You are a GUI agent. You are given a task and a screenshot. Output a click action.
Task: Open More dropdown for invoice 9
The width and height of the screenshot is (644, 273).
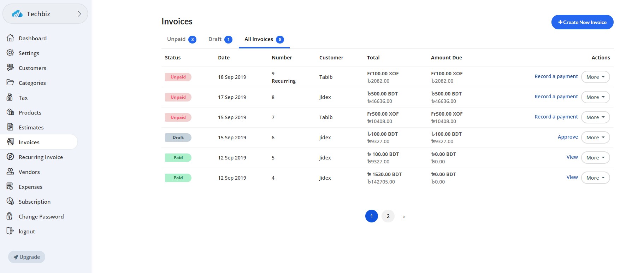tap(595, 77)
